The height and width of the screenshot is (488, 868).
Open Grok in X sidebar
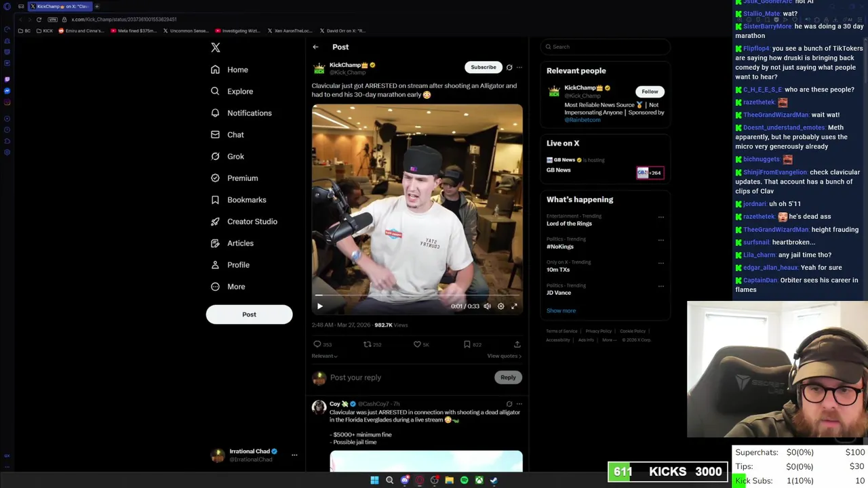click(227, 157)
